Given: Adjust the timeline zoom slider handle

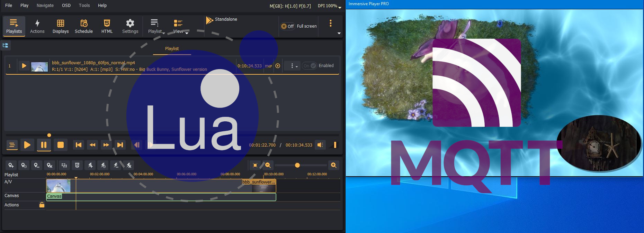Looking at the screenshot, I should tap(297, 165).
